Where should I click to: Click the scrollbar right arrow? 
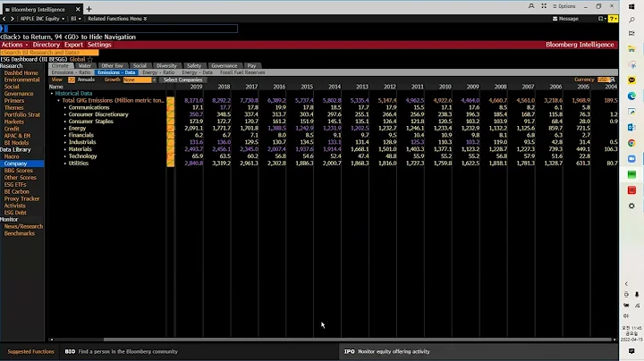614,340
